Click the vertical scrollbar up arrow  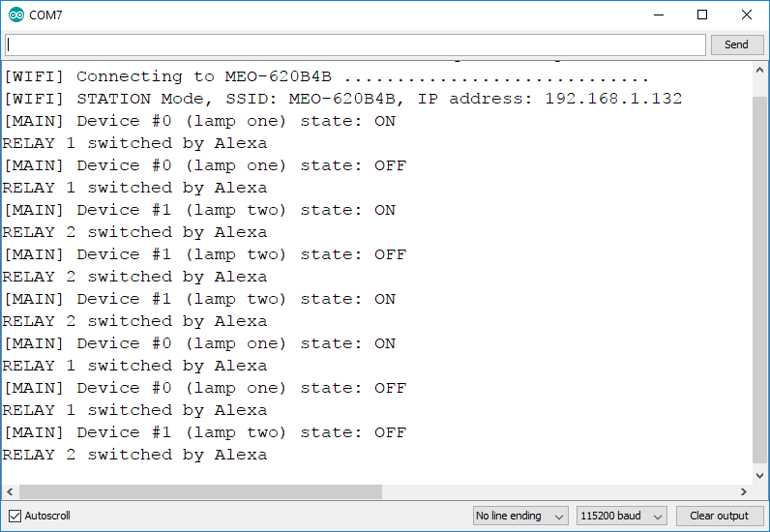coord(758,70)
